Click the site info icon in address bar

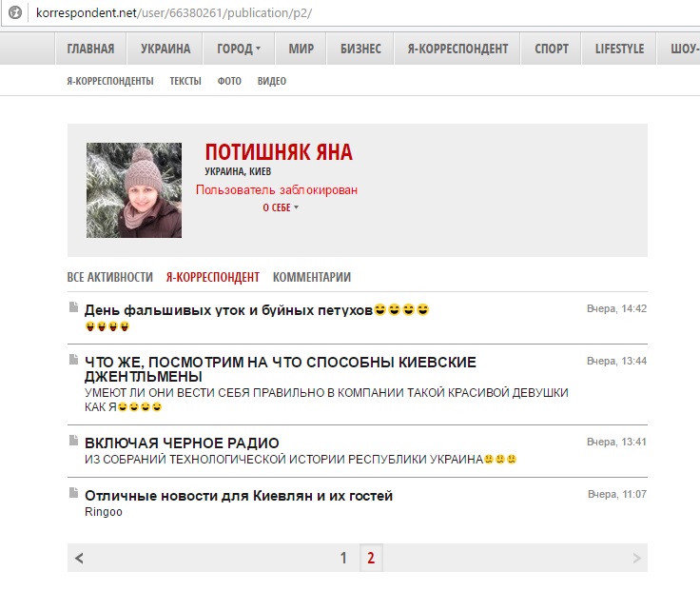point(15,12)
